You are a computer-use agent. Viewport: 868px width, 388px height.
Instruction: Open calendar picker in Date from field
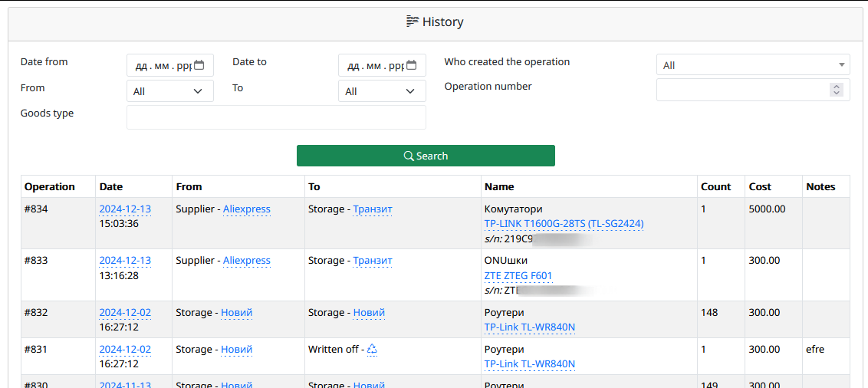click(199, 65)
